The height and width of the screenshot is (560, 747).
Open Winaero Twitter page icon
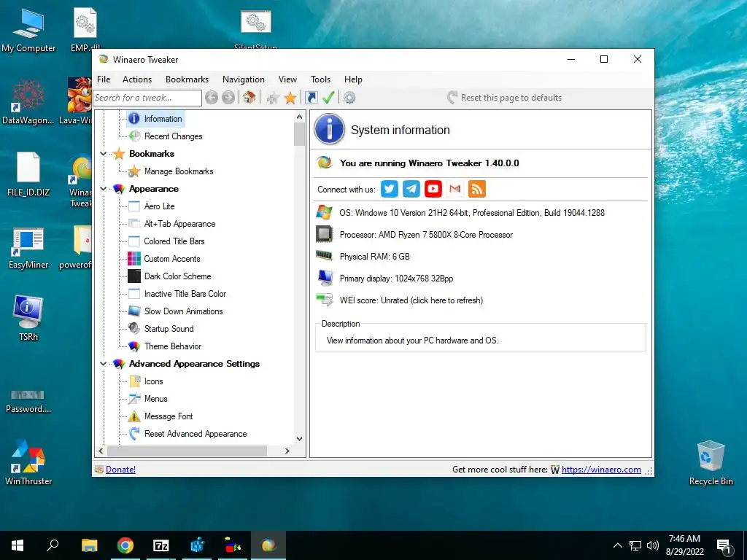click(x=390, y=189)
